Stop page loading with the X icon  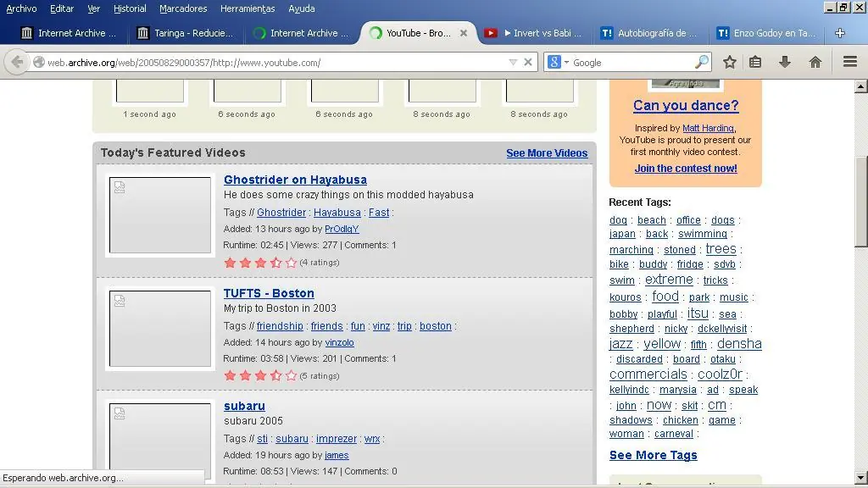point(528,62)
